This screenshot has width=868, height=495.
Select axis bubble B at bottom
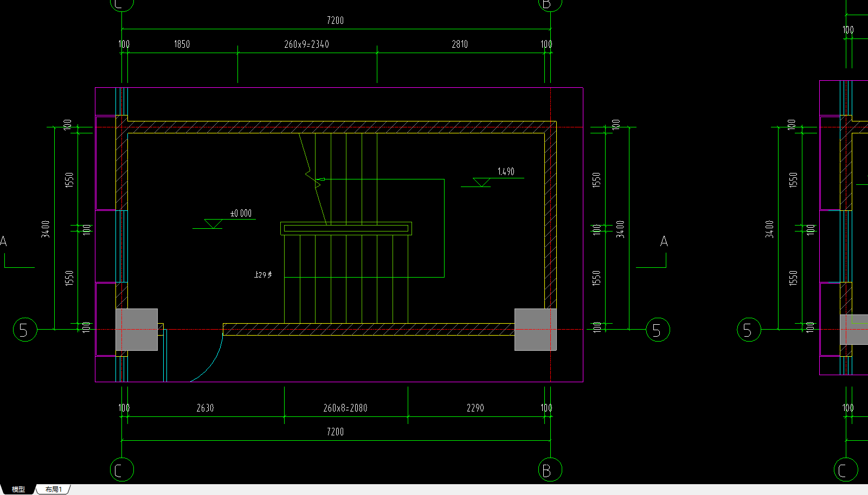point(550,470)
